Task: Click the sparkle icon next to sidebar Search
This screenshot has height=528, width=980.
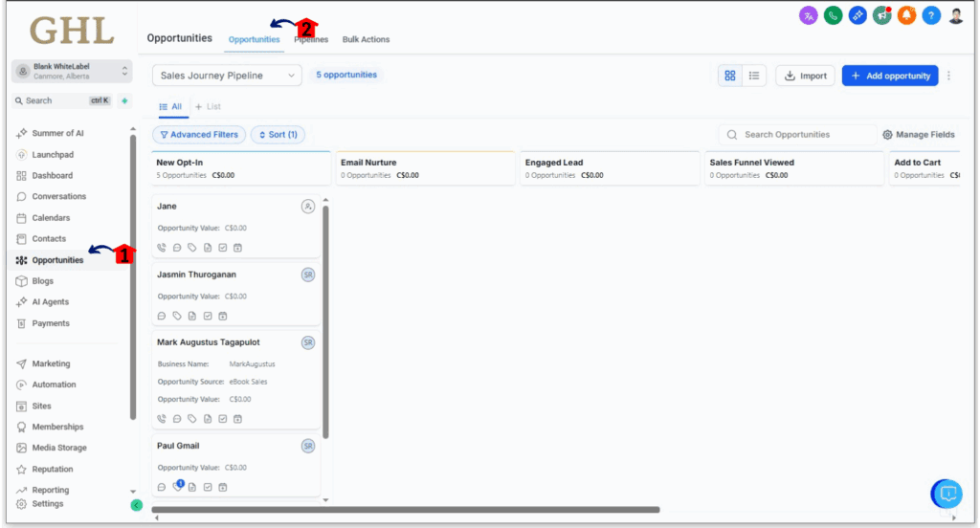Action: point(124,100)
